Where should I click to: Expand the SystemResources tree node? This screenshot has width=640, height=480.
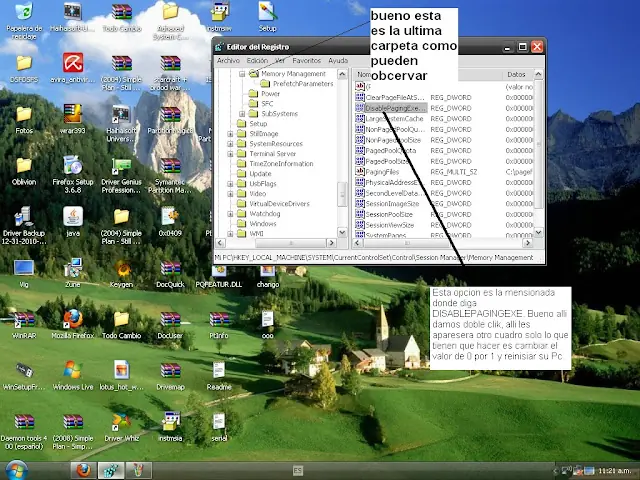pos(230,144)
